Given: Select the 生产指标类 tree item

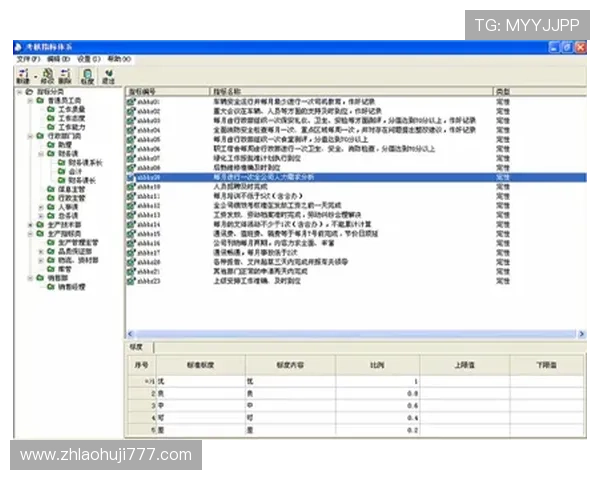Looking at the screenshot, I should [64, 233].
